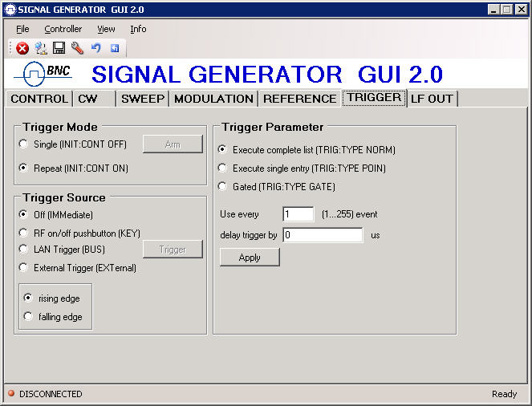Click the Apply button
Screen dimensions: 532x406
250,257
